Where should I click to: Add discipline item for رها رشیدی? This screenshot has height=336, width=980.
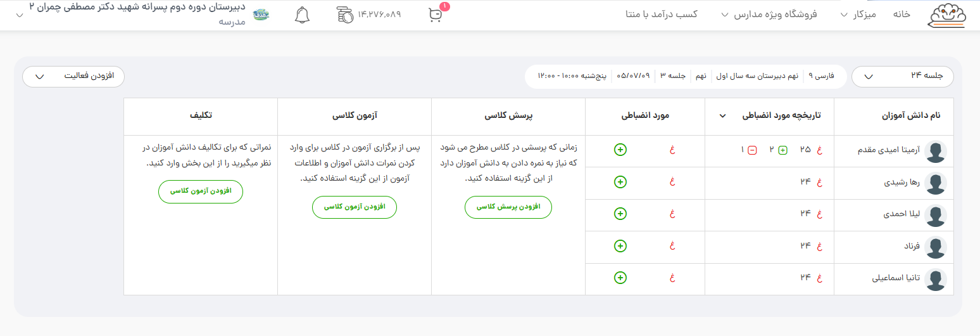click(620, 182)
